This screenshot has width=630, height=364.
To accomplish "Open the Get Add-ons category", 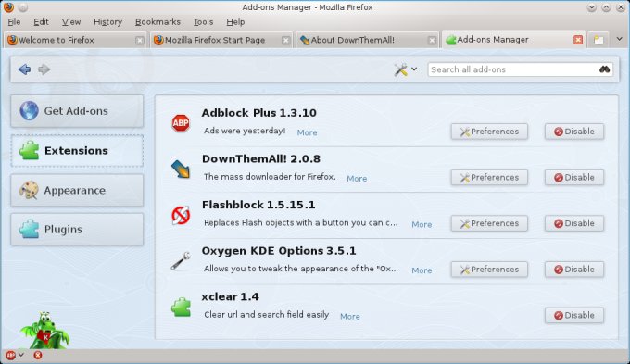I will point(77,111).
